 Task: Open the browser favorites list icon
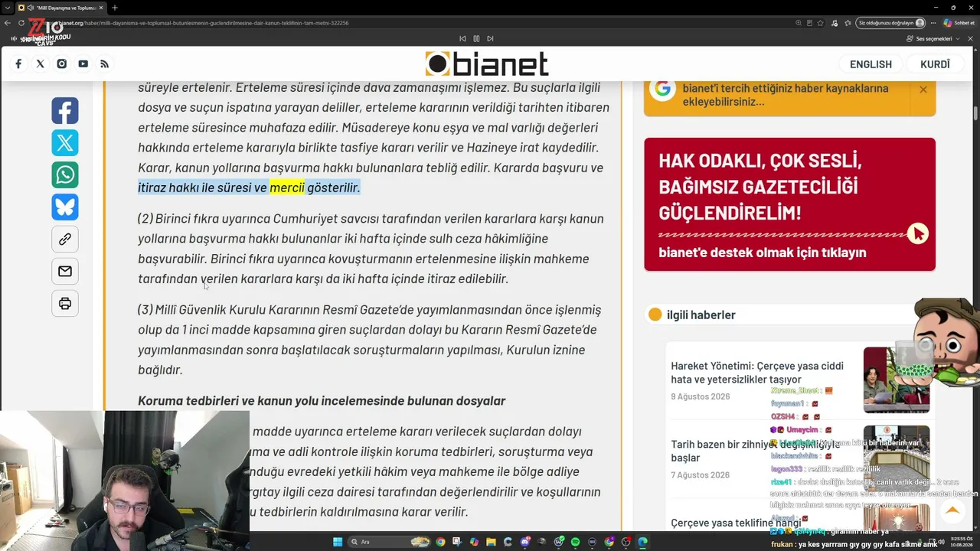(x=846, y=23)
